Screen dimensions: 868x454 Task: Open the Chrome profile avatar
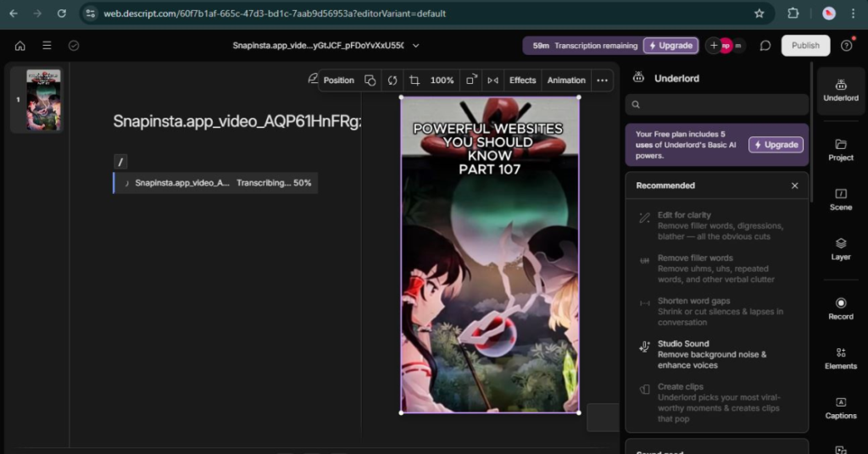(x=829, y=14)
